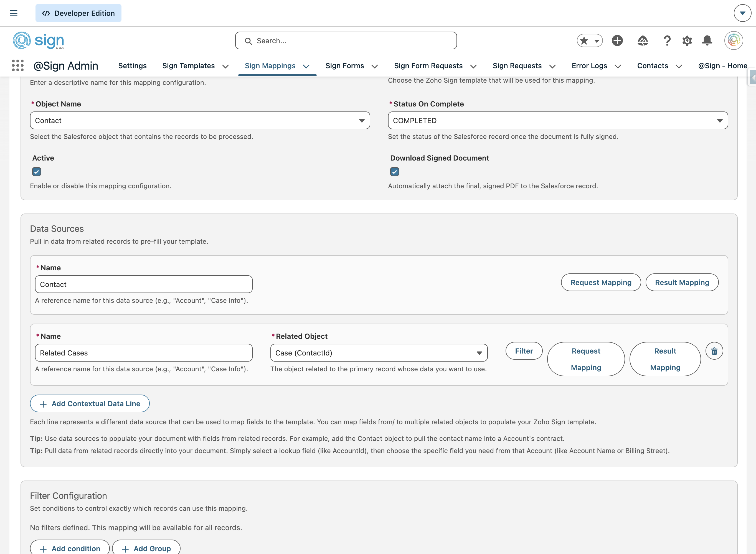This screenshot has width=756, height=554.
Task: Expand the Related Object Case dropdown
Action: pos(379,353)
